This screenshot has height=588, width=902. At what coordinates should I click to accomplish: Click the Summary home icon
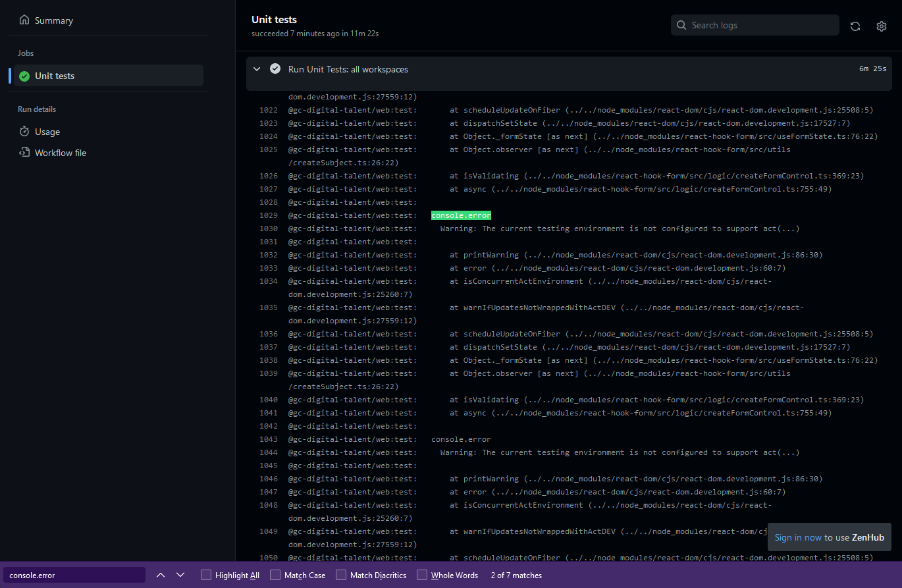coord(24,20)
